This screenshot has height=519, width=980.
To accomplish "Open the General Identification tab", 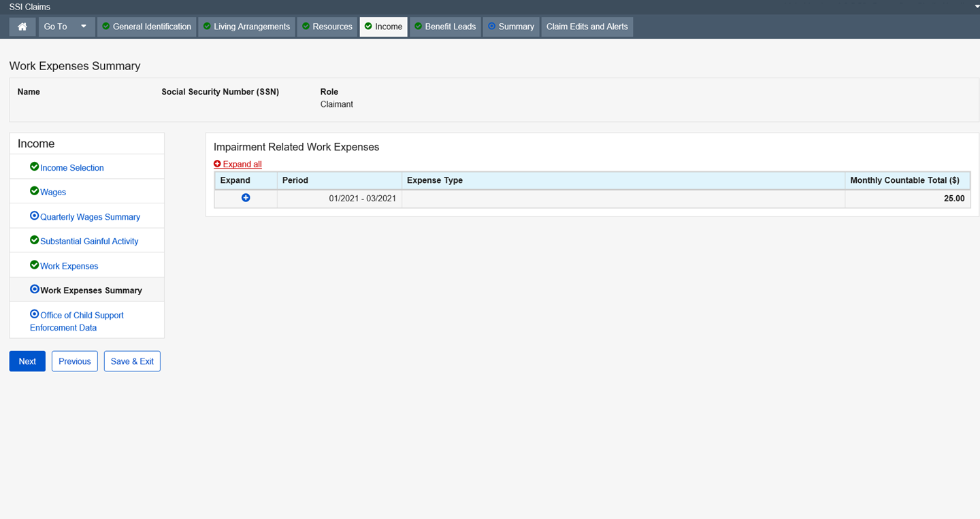I will (146, 27).
